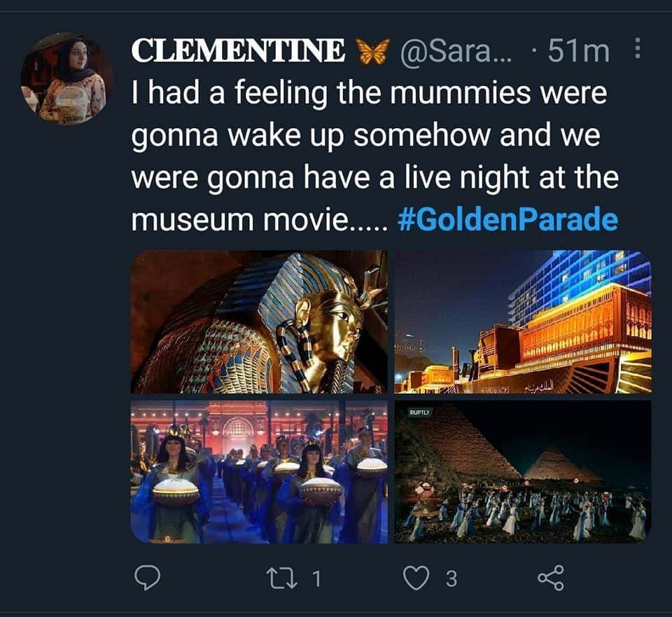The width and height of the screenshot is (672, 617).
Task: Open the three-dot tweet options menu
Action: pos(638,48)
